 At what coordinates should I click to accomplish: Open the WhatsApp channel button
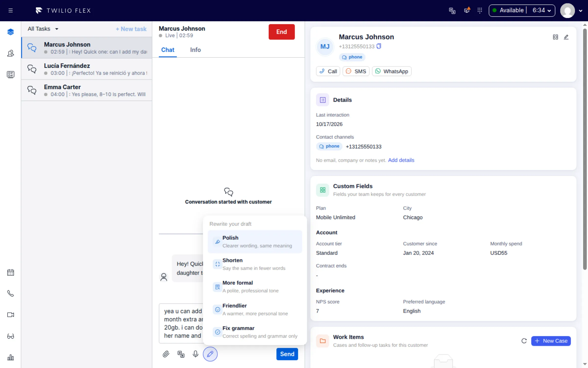[x=392, y=71]
